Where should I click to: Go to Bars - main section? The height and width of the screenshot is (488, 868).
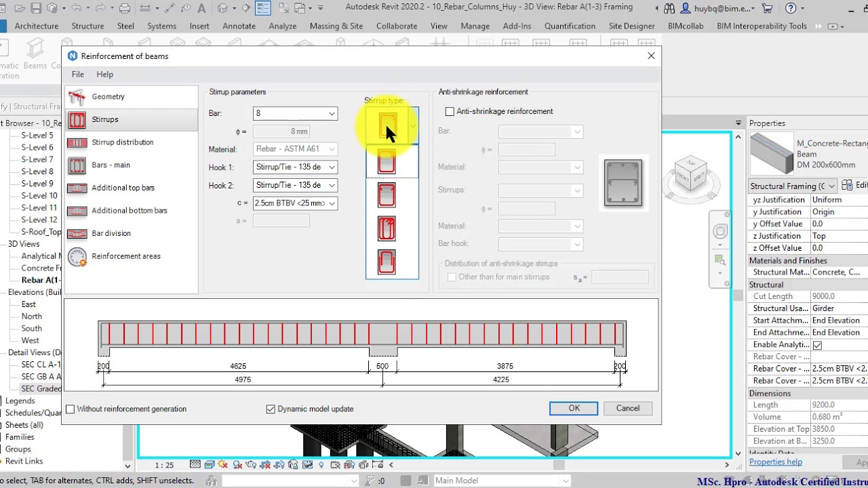[x=132, y=165]
